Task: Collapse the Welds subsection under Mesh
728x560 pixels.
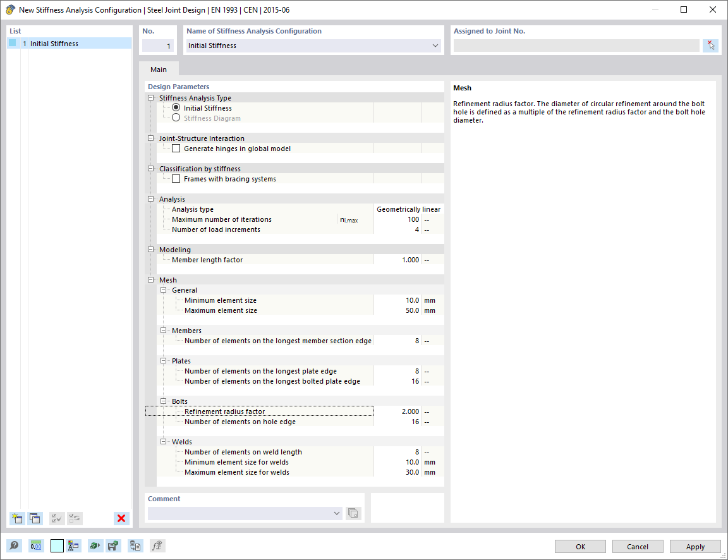Action: 164,442
